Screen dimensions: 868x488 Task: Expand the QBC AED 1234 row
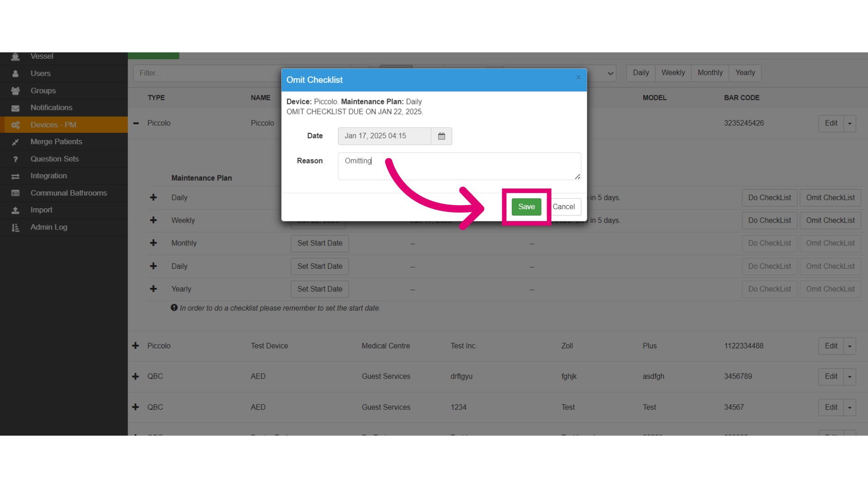tap(136, 407)
